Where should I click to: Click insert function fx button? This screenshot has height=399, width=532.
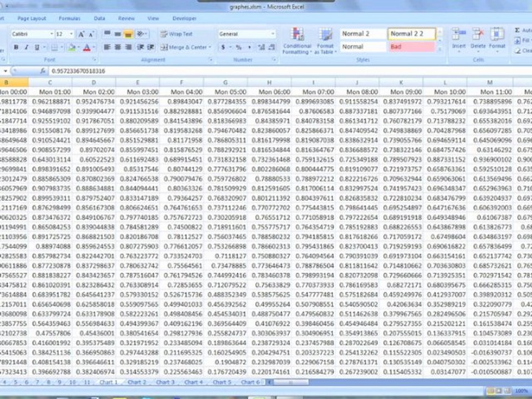pyautogui.click(x=43, y=71)
